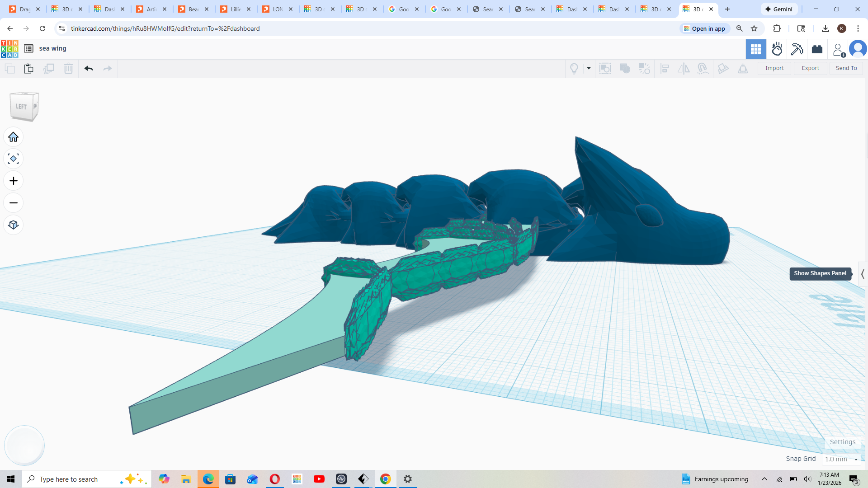
Task: Open the workplane Settings button
Action: [842, 442]
